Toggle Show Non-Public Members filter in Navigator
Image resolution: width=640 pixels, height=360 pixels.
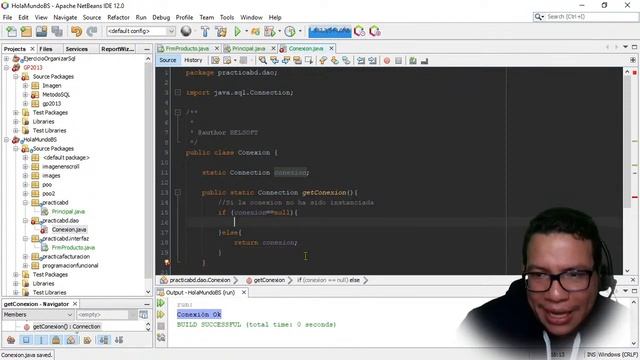56,340
